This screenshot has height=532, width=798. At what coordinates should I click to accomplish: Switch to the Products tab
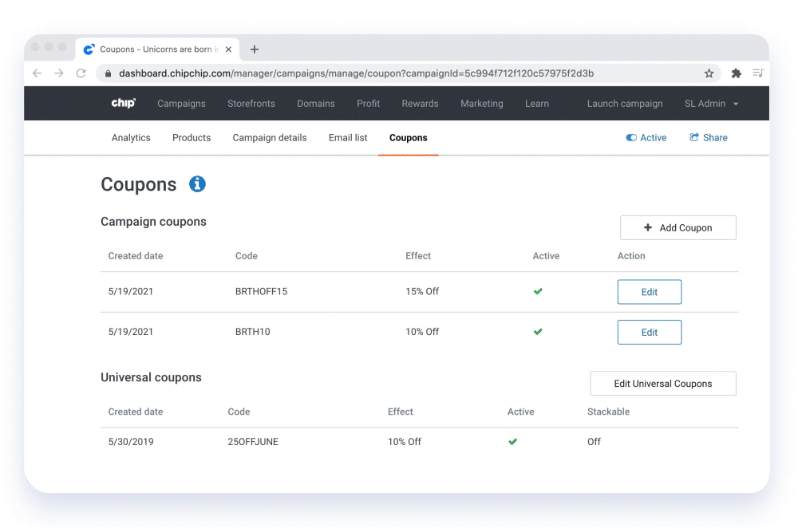pyautogui.click(x=192, y=138)
